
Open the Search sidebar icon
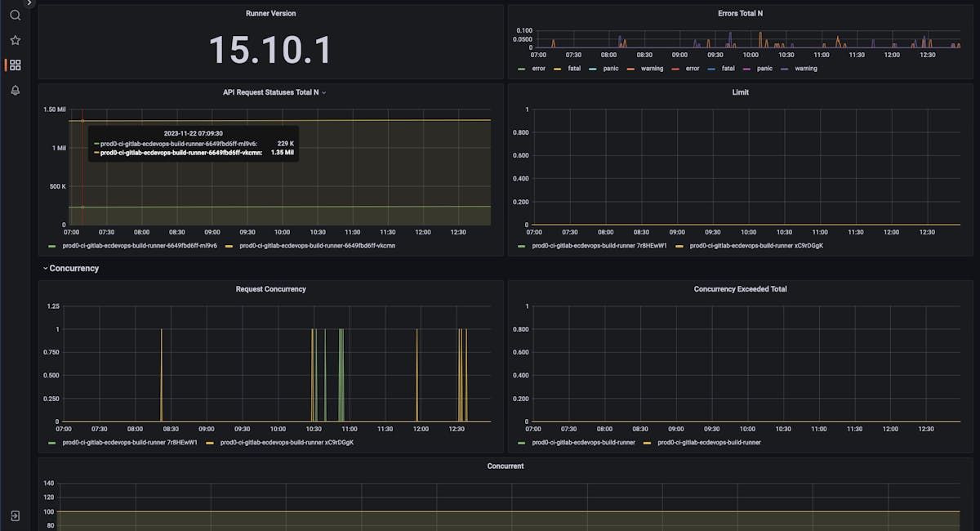tap(15, 15)
